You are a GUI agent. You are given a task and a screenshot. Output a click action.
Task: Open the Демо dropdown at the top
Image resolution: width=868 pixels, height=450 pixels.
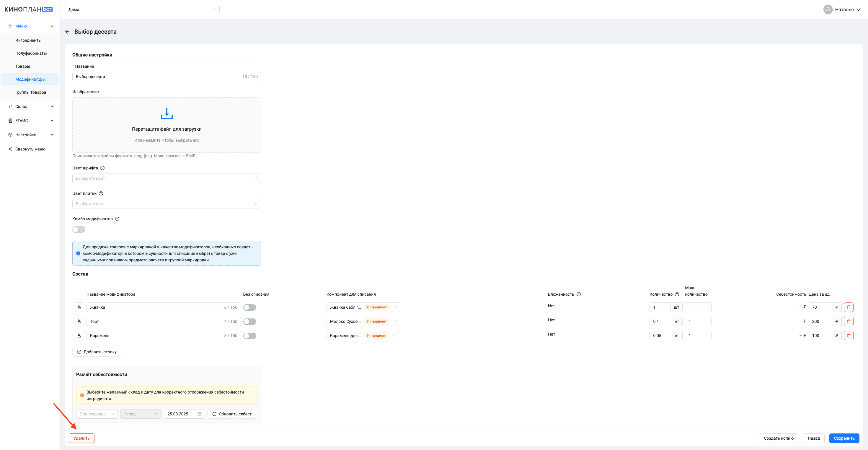click(142, 9)
